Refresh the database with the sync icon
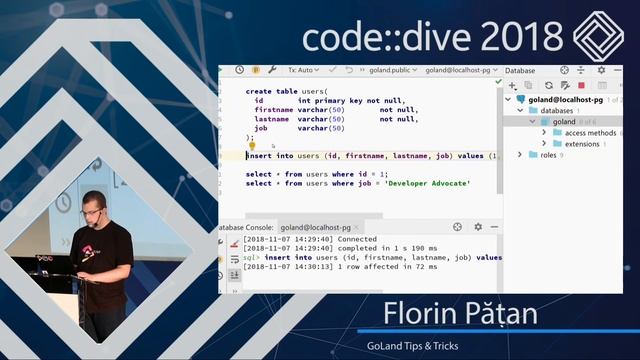The width and height of the screenshot is (640, 360). pyautogui.click(x=549, y=85)
